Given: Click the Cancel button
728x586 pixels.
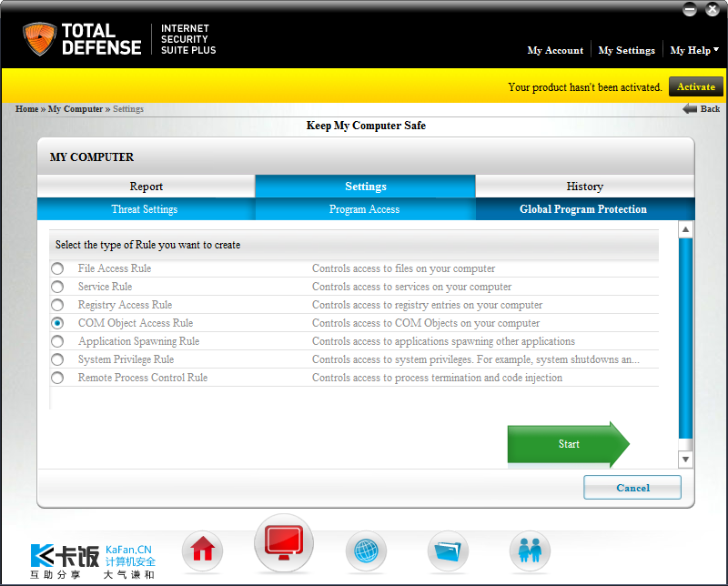Looking at the screenshot, I should click(632, 488).
